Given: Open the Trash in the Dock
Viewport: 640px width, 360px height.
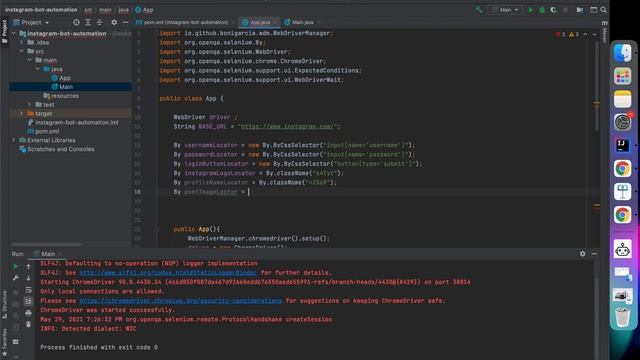Looking at the screenshot, I should 622,317.
